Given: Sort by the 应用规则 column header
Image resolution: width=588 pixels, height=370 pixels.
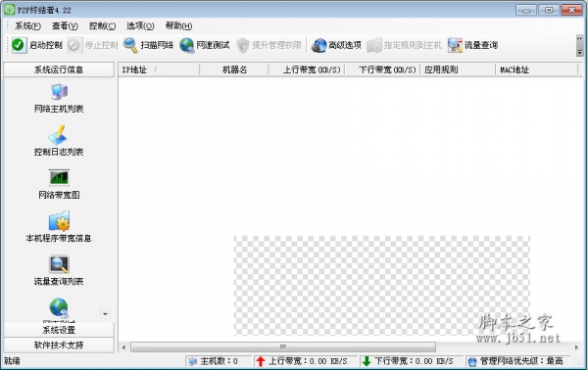Looking at the screenshot, I should 458,69.
